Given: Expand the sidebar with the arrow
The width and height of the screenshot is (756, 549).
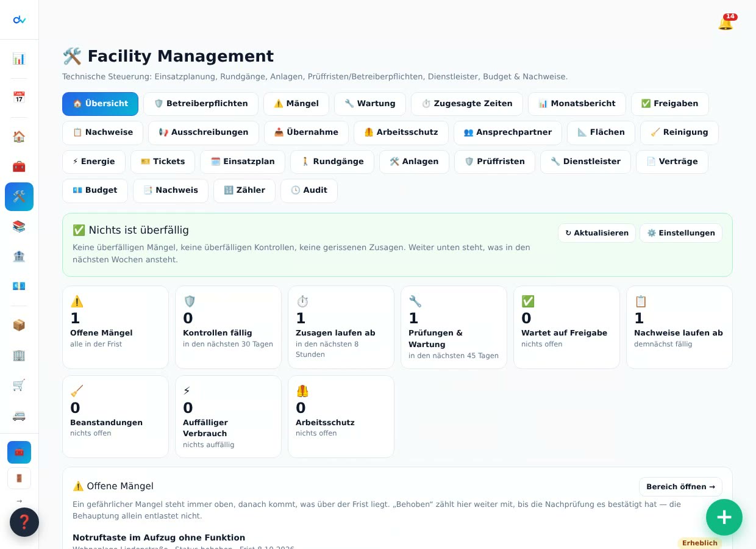Looking at the screenshot, I should pyautogui.click(x=19, y=501).
